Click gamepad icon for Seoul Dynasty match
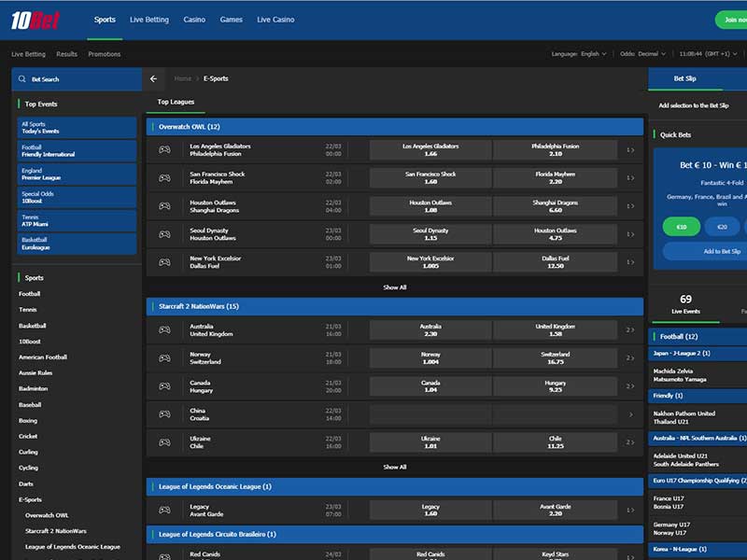Image resolution: width=747 pixels, height=560 pixels. [x=164, y=234]
